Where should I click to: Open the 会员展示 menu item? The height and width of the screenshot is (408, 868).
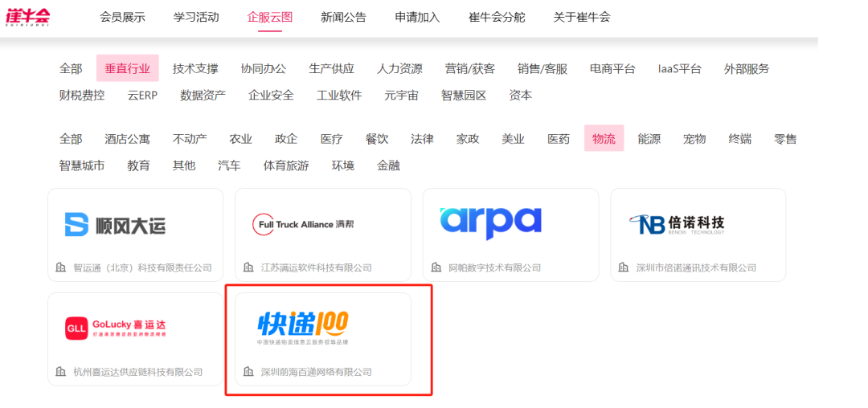[122, 17]
